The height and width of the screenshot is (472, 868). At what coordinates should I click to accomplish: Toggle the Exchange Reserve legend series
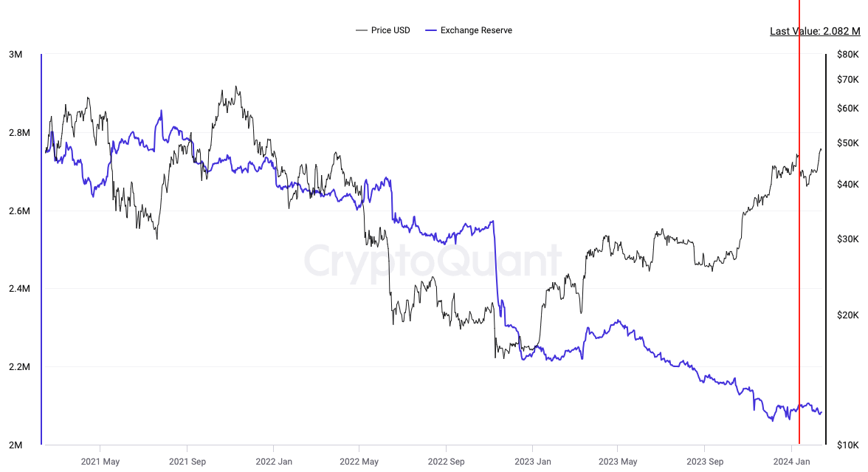coord(476,30)
